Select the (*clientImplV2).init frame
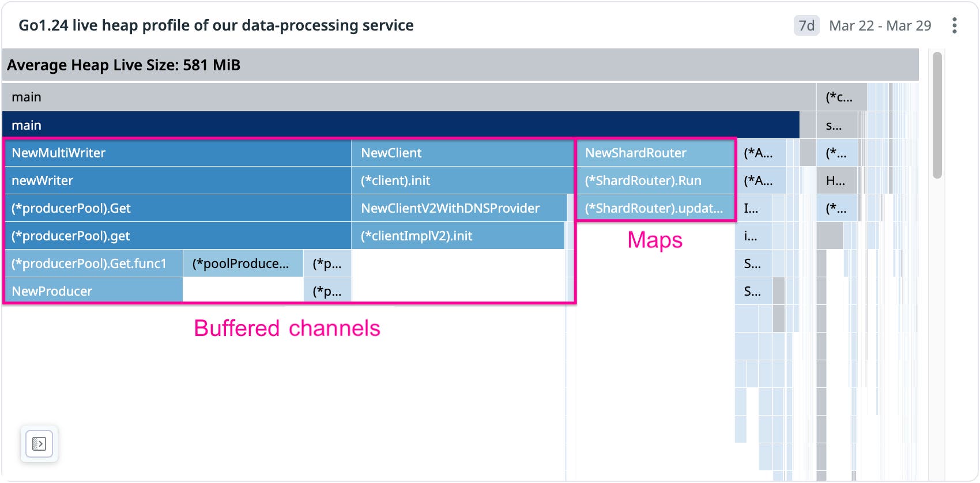The height and width of the screenshot is (483, 980). 458,236
